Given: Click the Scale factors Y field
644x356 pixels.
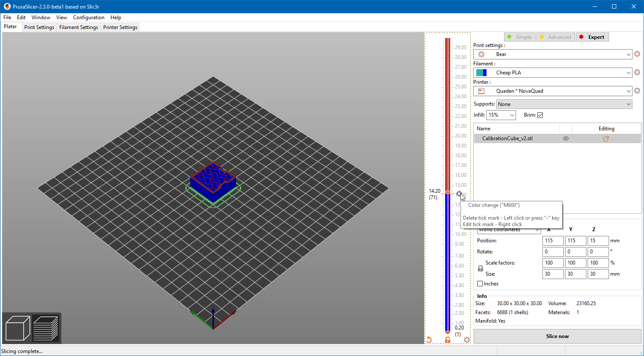Looking at the screenshot, I should pyautogui.click(x=576, y=263).
